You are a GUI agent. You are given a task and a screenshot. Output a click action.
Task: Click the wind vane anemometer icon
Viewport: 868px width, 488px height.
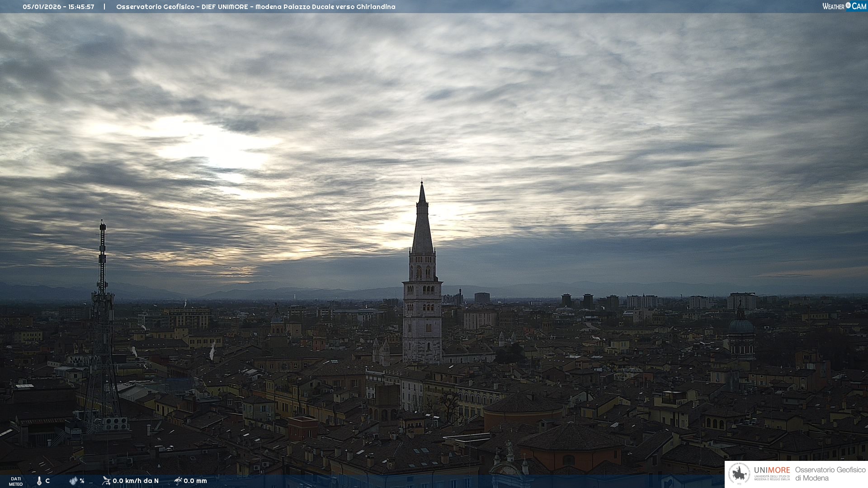(106, 480)
